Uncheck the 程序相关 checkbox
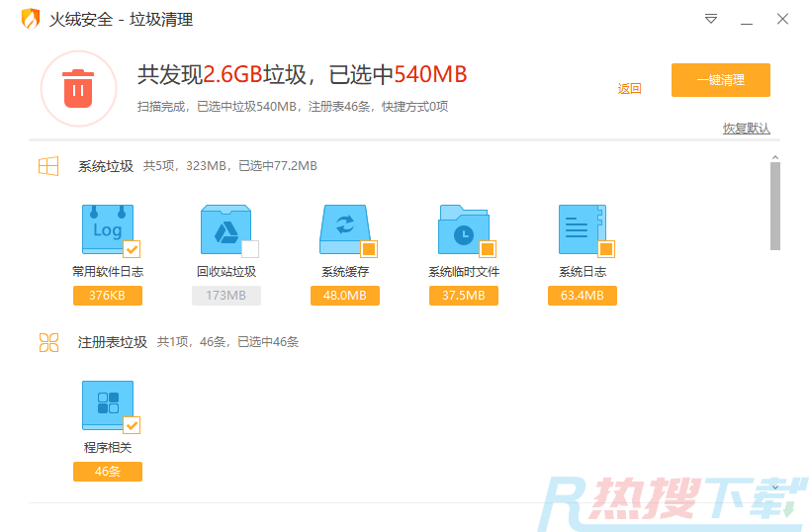This screenshot has width=809, height=532. (x=133, y=425)
